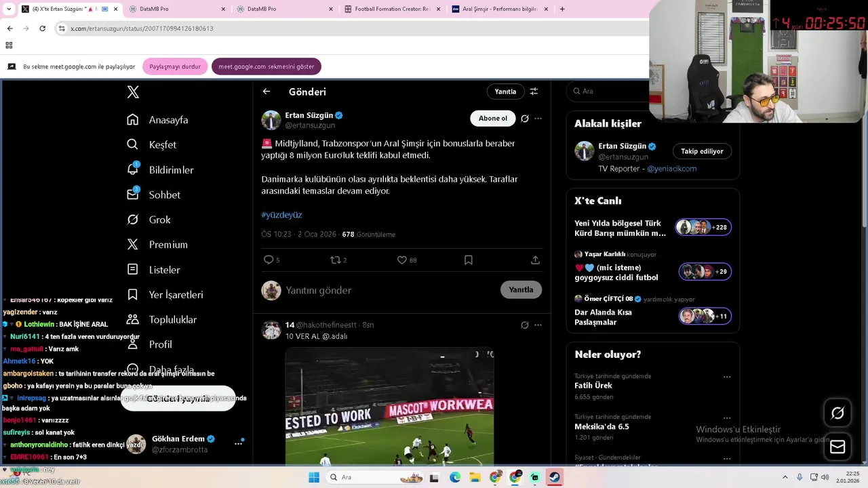This screenshot has height=488, width=868.
Task: Open the Meksika'da 6.5 trending topic
Action: (x=601, y=426)
